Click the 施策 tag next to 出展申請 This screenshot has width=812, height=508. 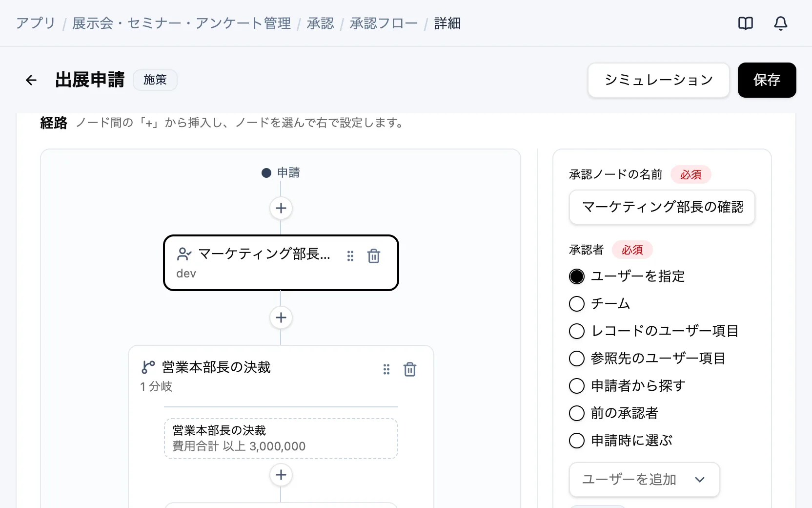pos(155,80)
